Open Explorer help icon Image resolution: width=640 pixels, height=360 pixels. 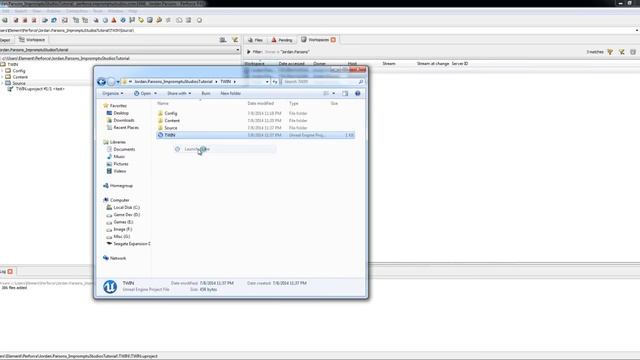point(358,93)
